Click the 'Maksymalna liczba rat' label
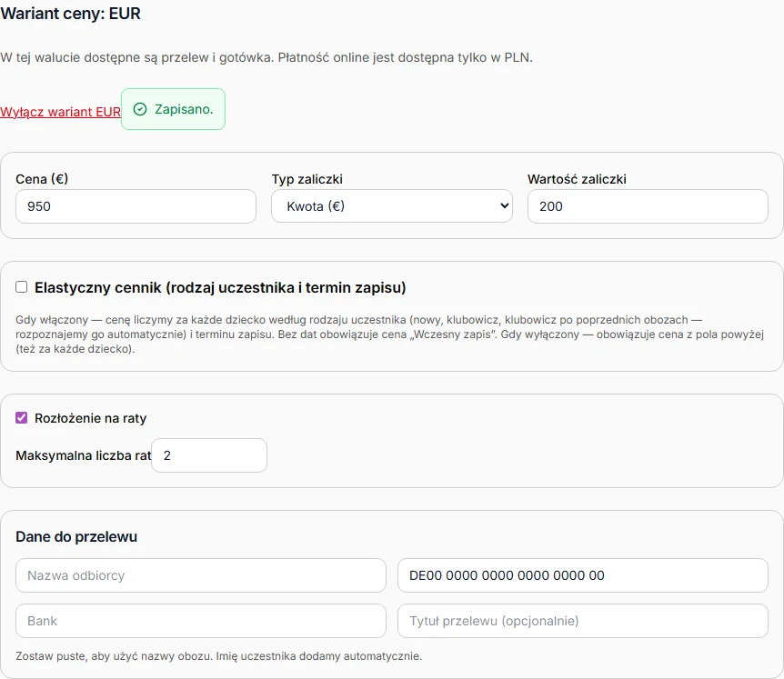This screenshot has width=784, height=679. 83,455
